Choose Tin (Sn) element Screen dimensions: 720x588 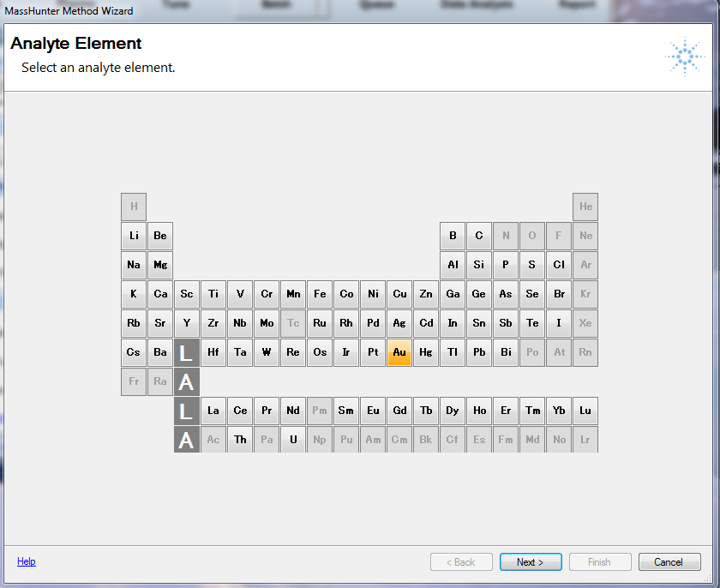click(x=479, y=323)
